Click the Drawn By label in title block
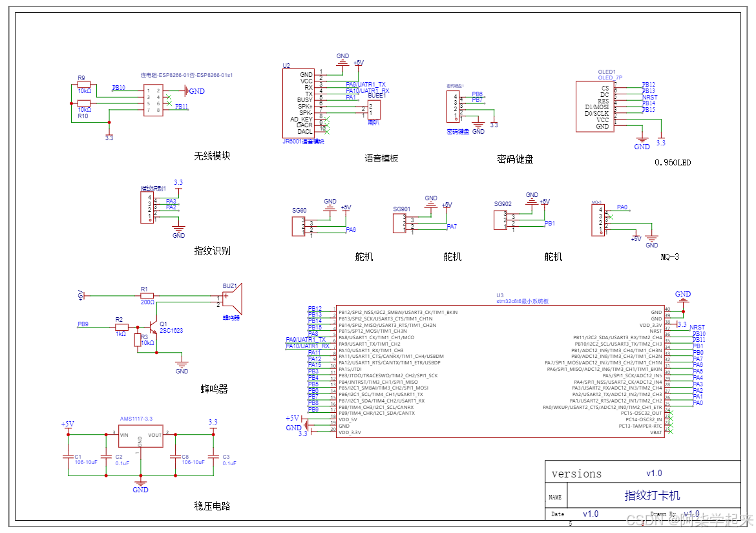756x533 pixels. click(663, 514)
